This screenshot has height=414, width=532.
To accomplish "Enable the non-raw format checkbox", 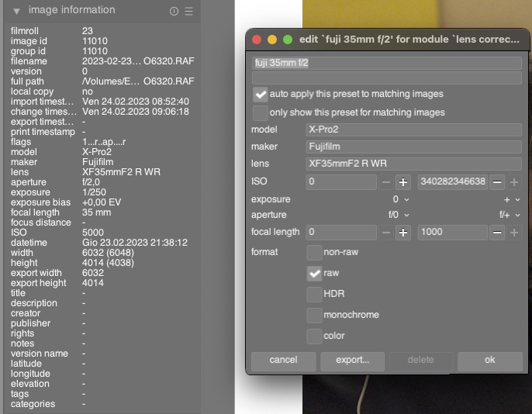I will (314, 253).
